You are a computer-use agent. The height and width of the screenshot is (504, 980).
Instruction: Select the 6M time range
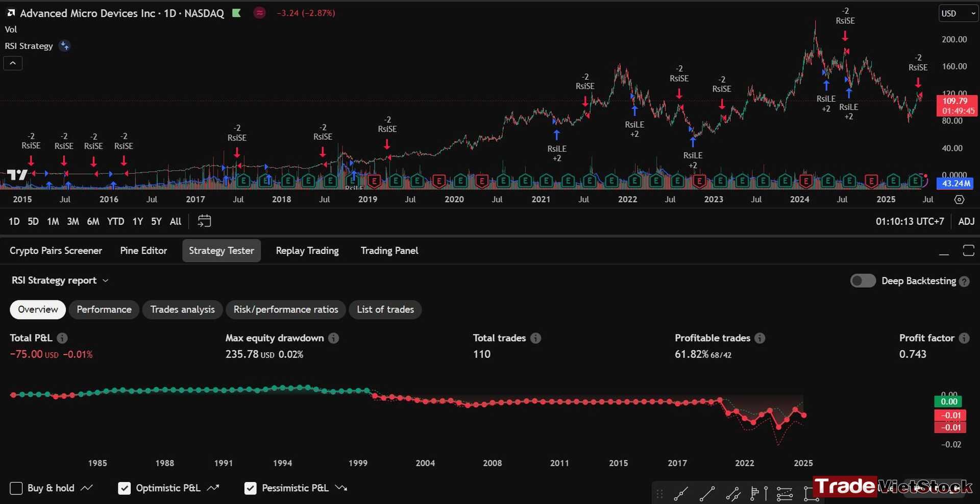pos(93,222)
